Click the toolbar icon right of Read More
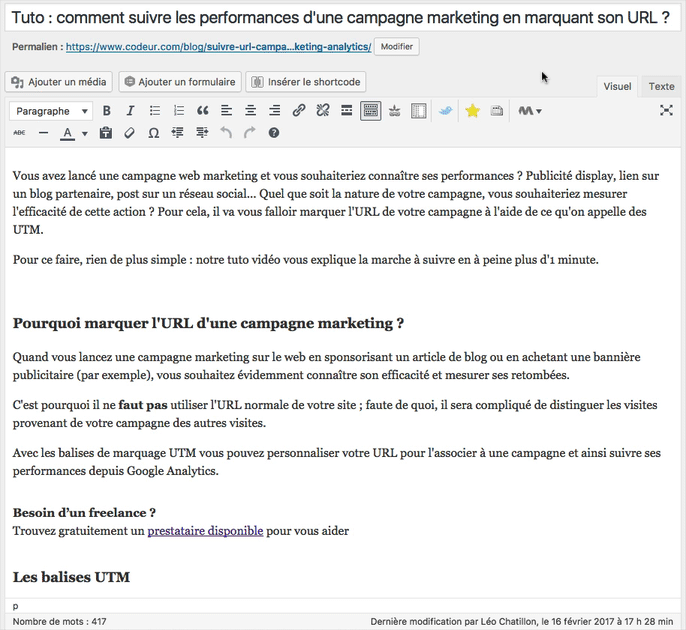Image resolution: width=686 pixels, height=630 pixels. [x=371, y=111]
